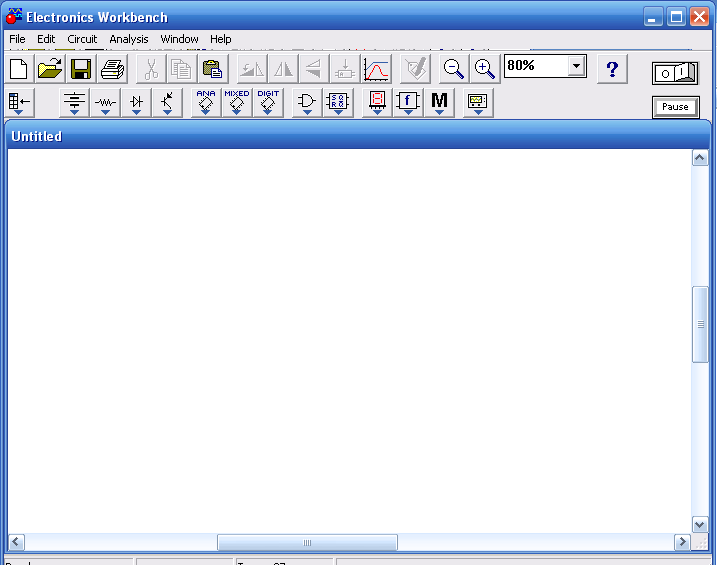
Task: Create a new circuit file
Action: tap(19, 69)
